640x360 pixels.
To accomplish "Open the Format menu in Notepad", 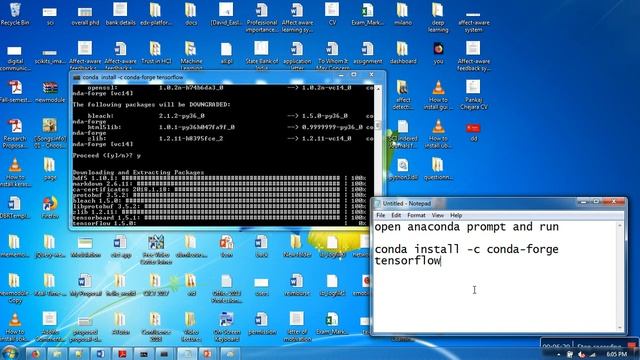I will (x=416, y=215).
